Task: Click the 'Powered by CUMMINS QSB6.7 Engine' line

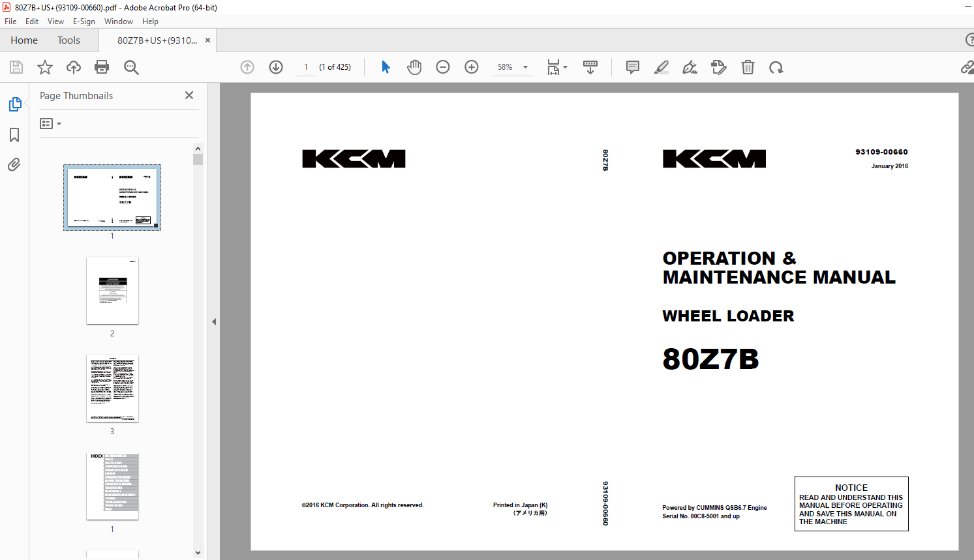Action: (714, 508)
